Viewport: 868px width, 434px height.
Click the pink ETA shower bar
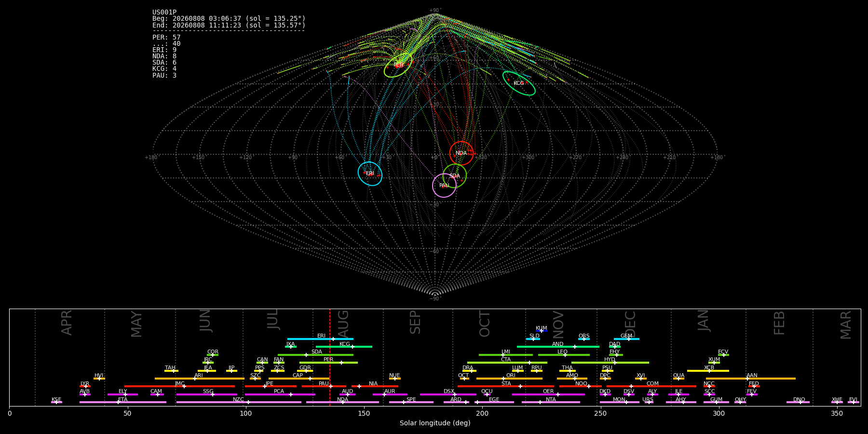click(x=123, y=402)
